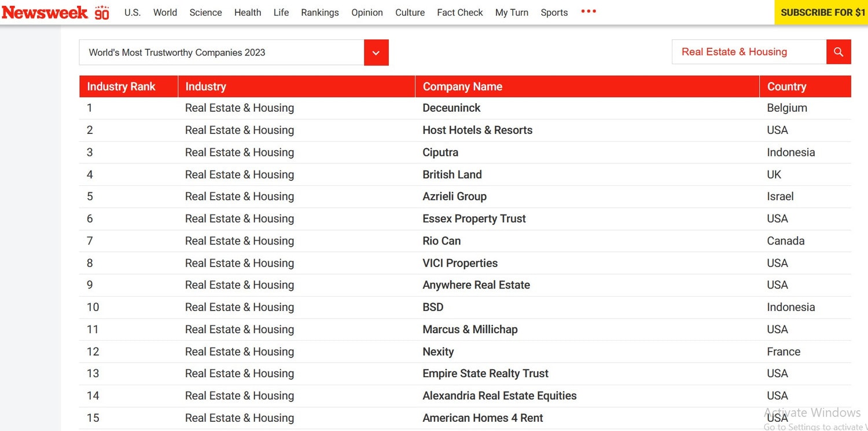Viewport: 868px width, 431px height.
Task: Click the Israel country cell
Action: (780, 196)
